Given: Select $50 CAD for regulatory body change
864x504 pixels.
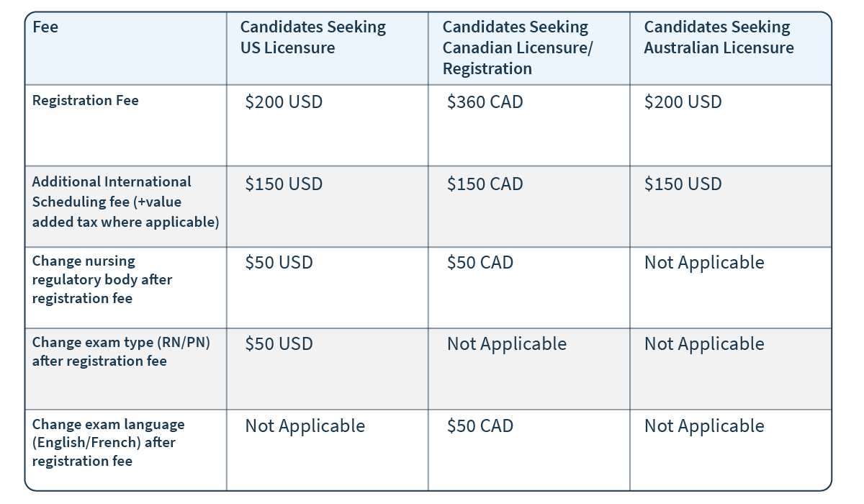Looking at the screenshot, I should pos(480,263).
